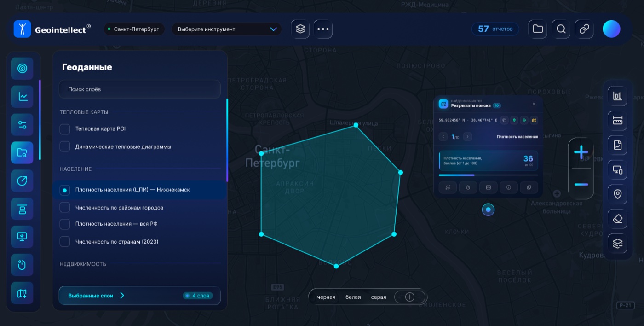Go to next result arrow in search card
This screenshot has width=644, height=326.
point(467,137)
